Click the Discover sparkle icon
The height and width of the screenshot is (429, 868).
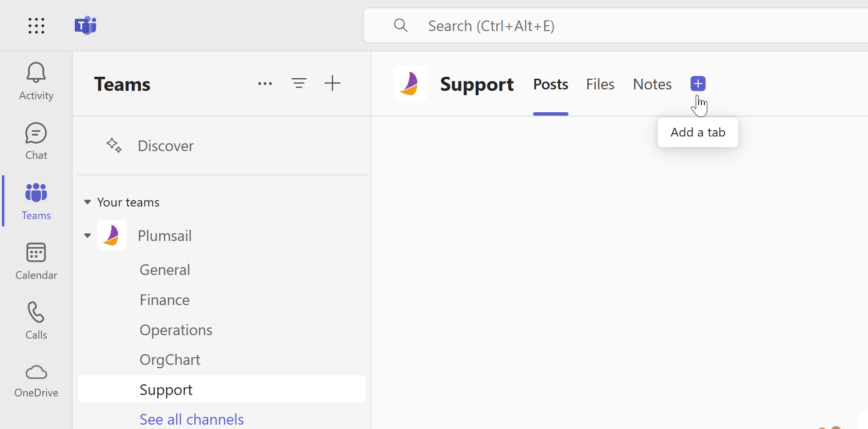coord(114,145)
